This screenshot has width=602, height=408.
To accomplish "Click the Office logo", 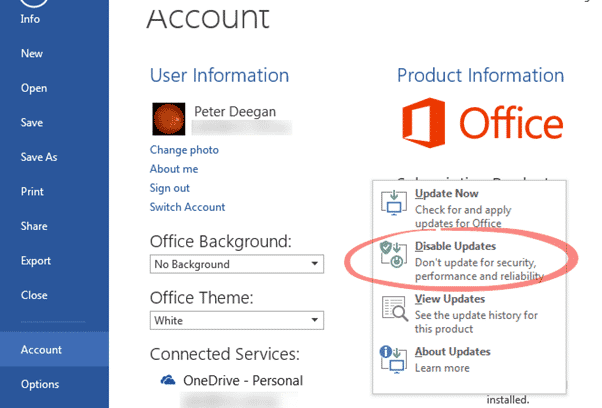I will pos(481,124).
